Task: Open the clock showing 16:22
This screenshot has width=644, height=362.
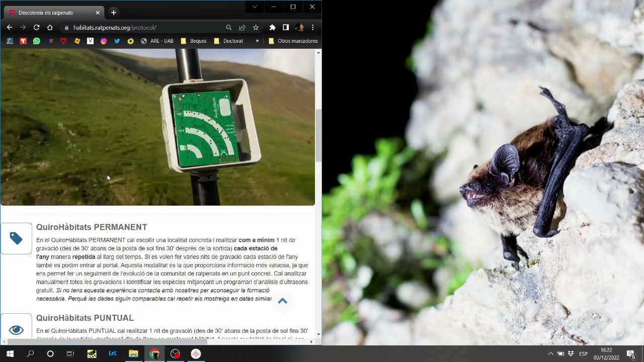Action: tap(606, 354)
